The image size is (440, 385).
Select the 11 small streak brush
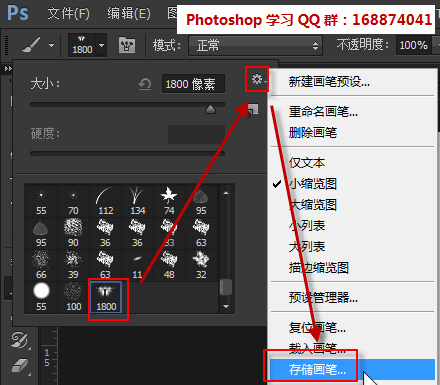point(137,265)
